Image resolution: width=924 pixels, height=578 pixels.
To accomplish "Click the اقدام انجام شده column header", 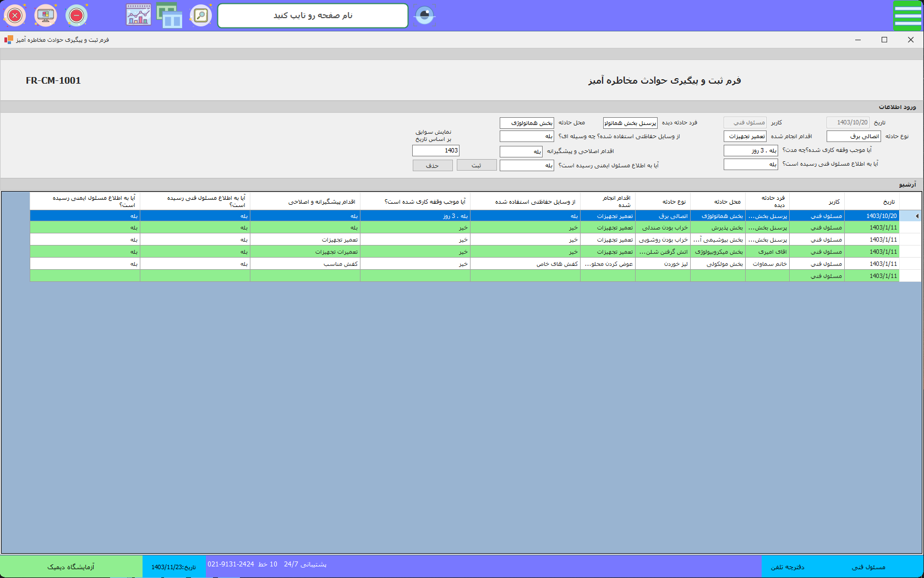I will tap(608, 201).
